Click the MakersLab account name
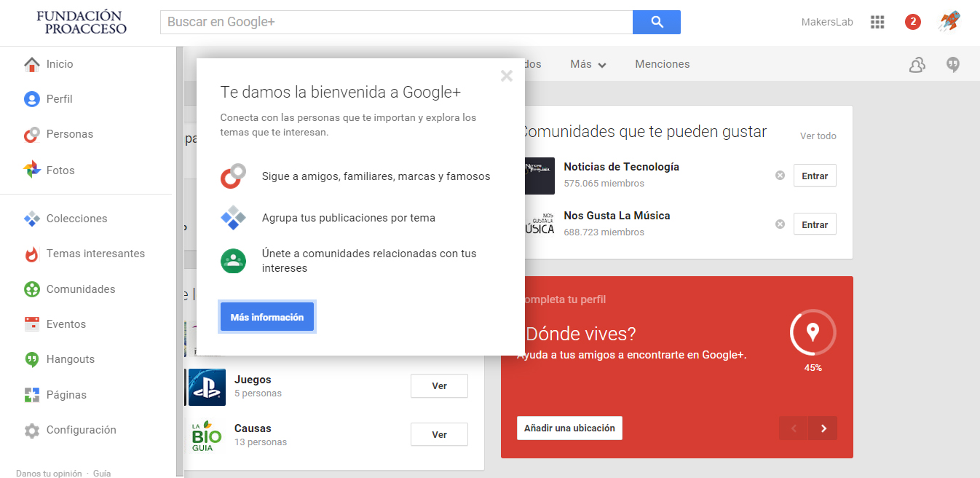The height and width of the screenshot is (478, 980). click(827, 22)
